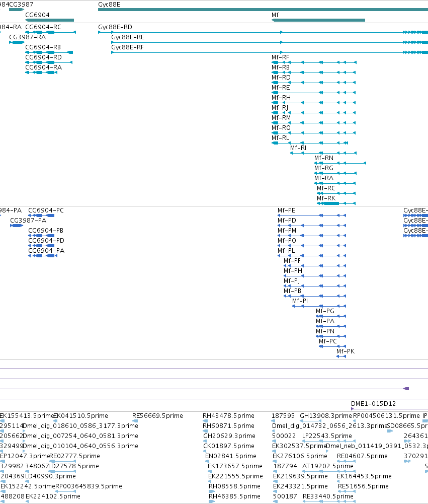Select the teal CG6904 gene bar
Viewport: 428px width, 504px height.
(50, 20)
